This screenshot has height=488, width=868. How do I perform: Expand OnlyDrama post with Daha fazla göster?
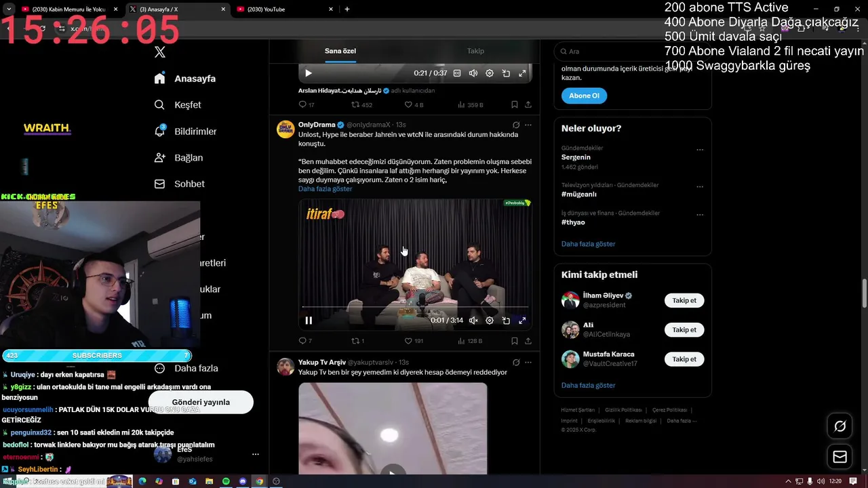325,189
